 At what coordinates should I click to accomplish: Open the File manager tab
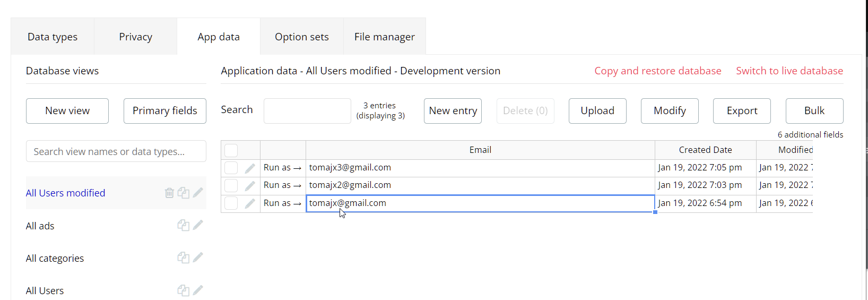coord(384,37)
